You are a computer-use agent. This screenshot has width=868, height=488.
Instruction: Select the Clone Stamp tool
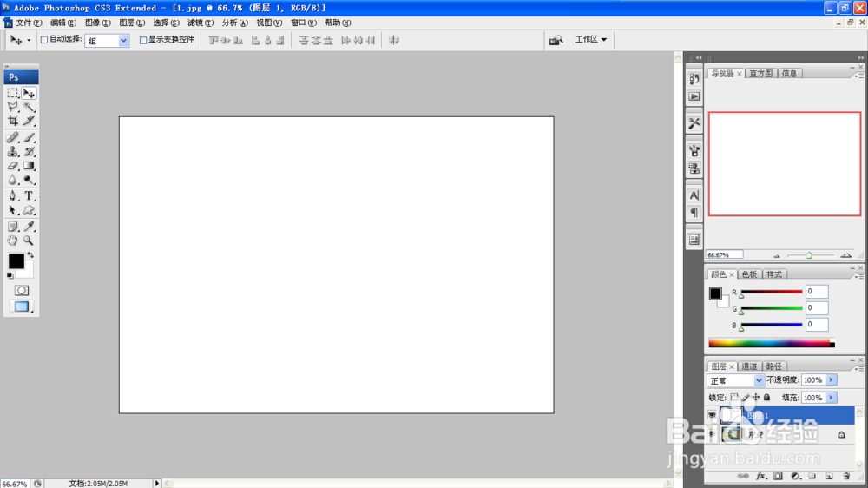[13, 151]
